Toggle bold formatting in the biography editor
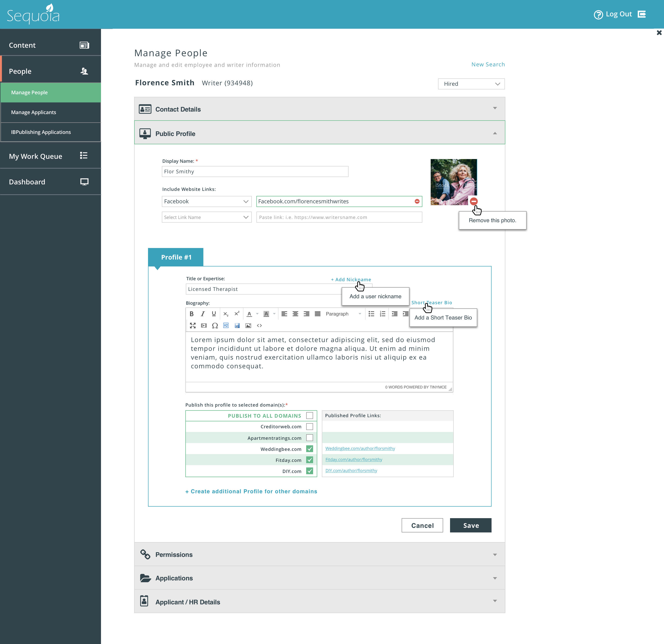This screenshot has width=664, height=644. pos(191,314)
